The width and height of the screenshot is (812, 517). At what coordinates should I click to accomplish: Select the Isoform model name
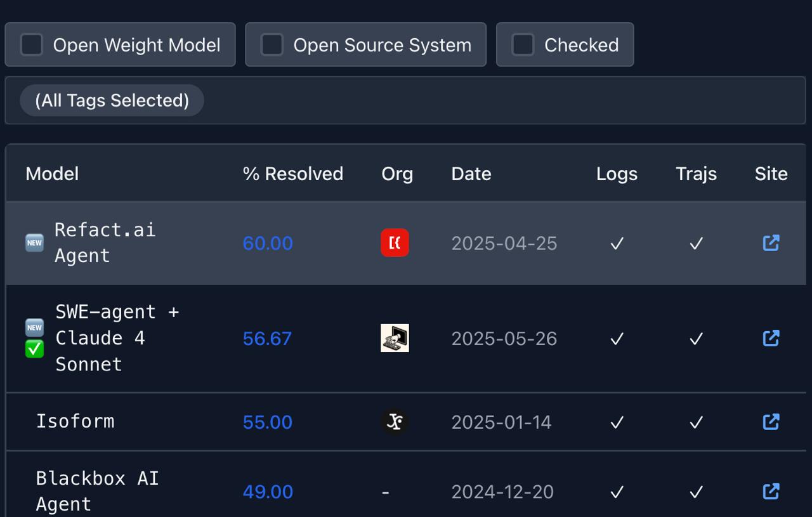pos(75,421)
